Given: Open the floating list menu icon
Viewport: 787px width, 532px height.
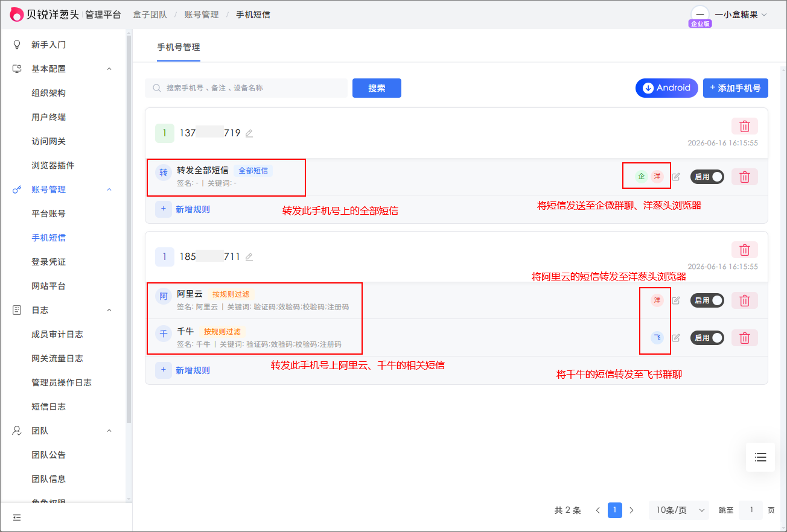Looking at the screenshot, I should pos(760,457).
